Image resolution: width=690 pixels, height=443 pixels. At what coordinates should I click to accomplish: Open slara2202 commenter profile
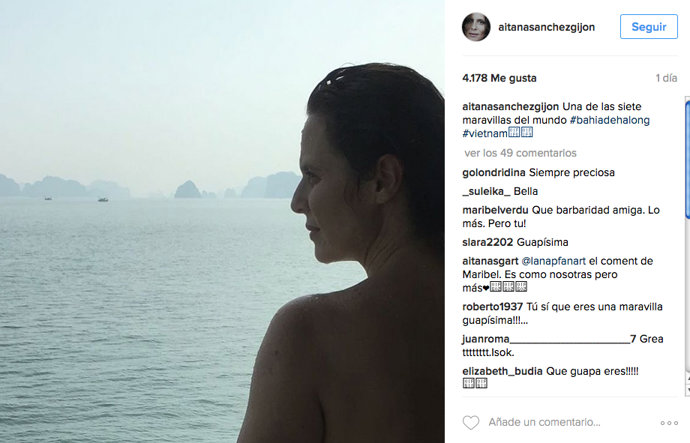[x=488, y=242]
